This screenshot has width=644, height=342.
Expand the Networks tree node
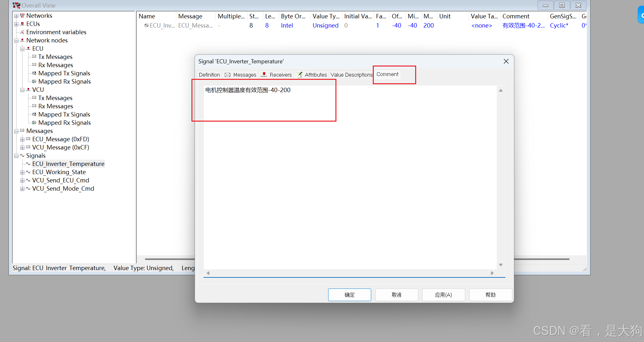(x=16, y=16)
